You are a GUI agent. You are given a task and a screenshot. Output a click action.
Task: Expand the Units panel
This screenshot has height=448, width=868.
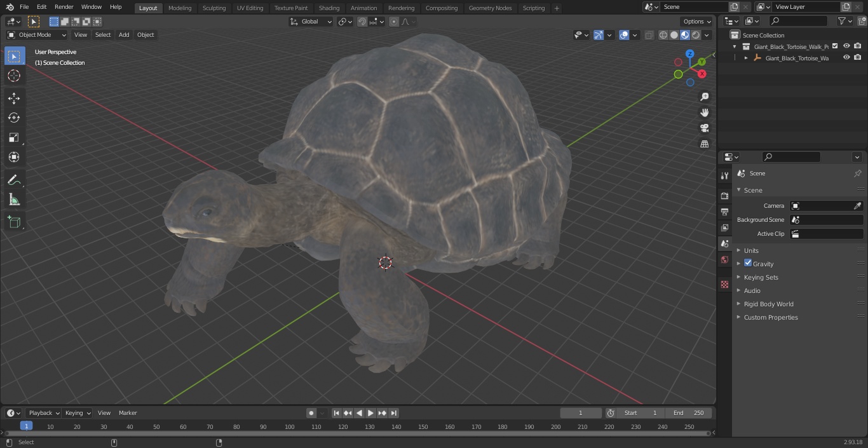pos(751,250)
